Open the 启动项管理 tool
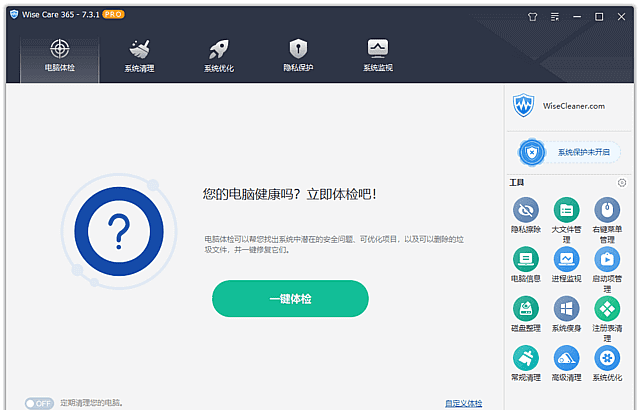 tap(607, 269)
